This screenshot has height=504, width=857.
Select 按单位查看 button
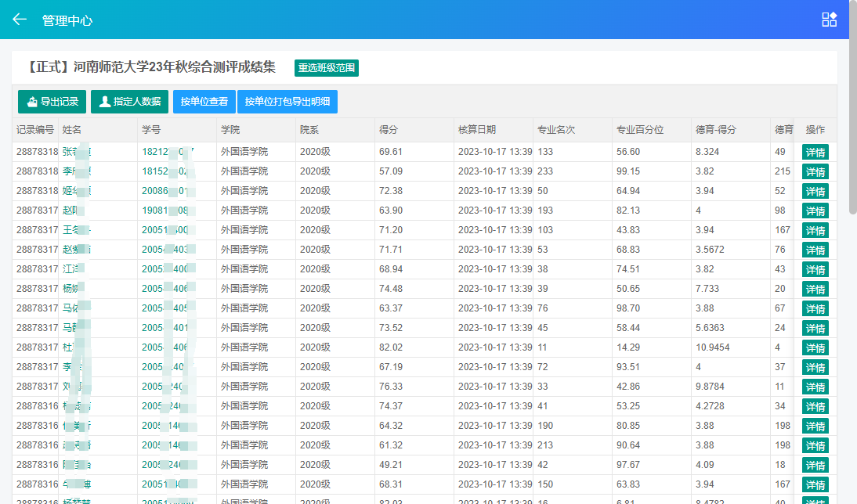click(x=204, y=102)
